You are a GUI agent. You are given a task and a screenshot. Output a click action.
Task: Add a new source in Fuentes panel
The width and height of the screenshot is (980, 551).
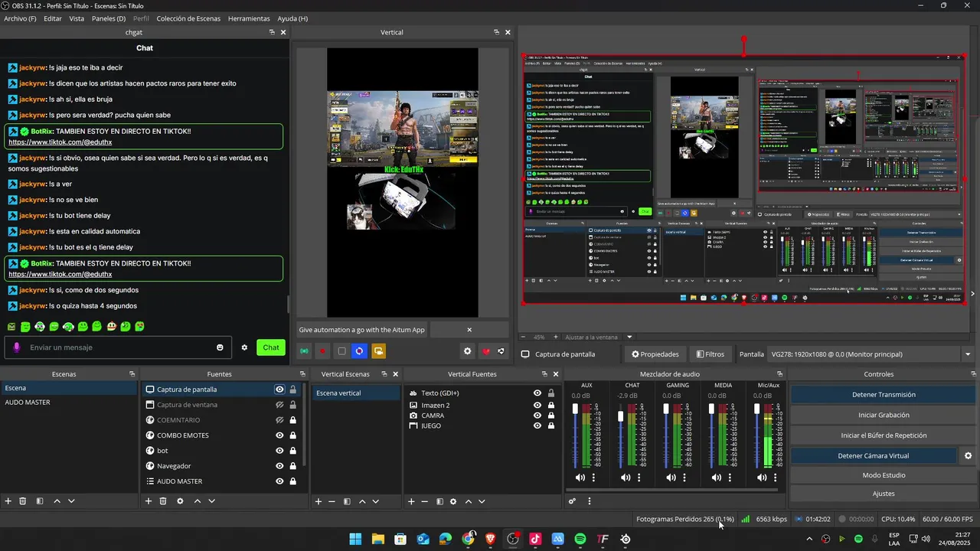tap(149, 501)
